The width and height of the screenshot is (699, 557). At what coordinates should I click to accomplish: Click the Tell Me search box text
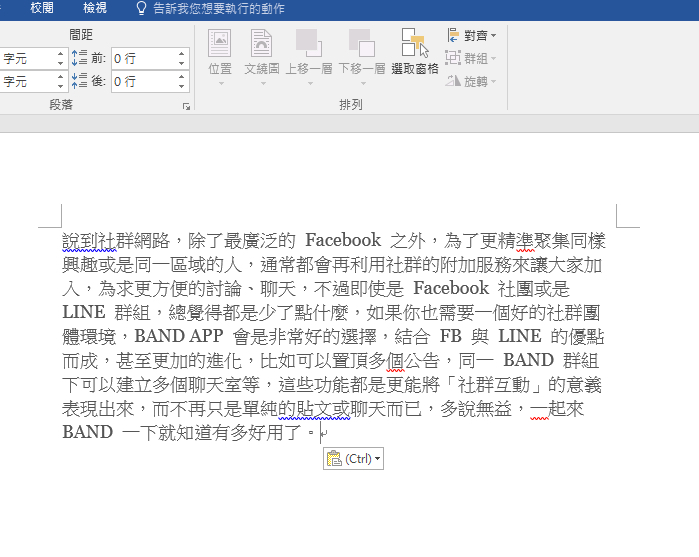pos(219,8)
